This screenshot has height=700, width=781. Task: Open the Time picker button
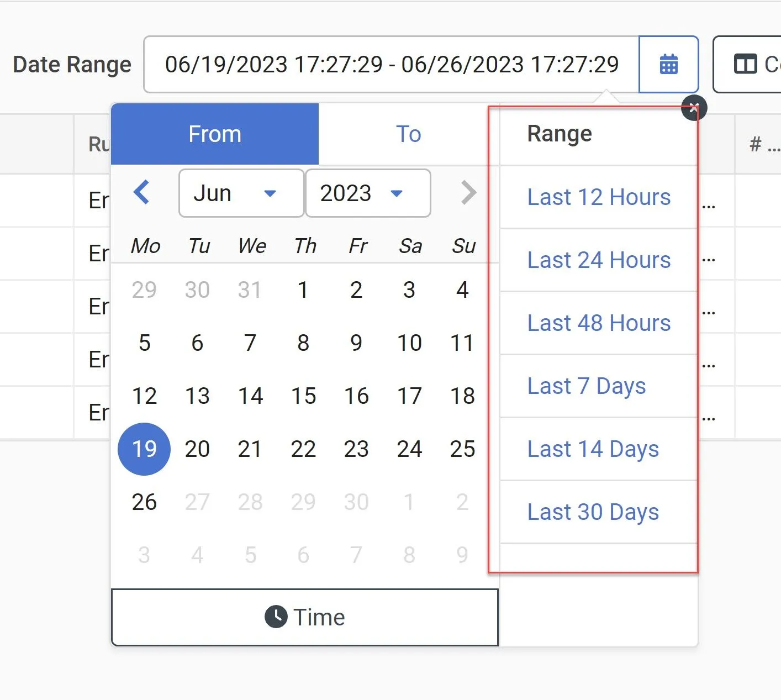(305, 617)
